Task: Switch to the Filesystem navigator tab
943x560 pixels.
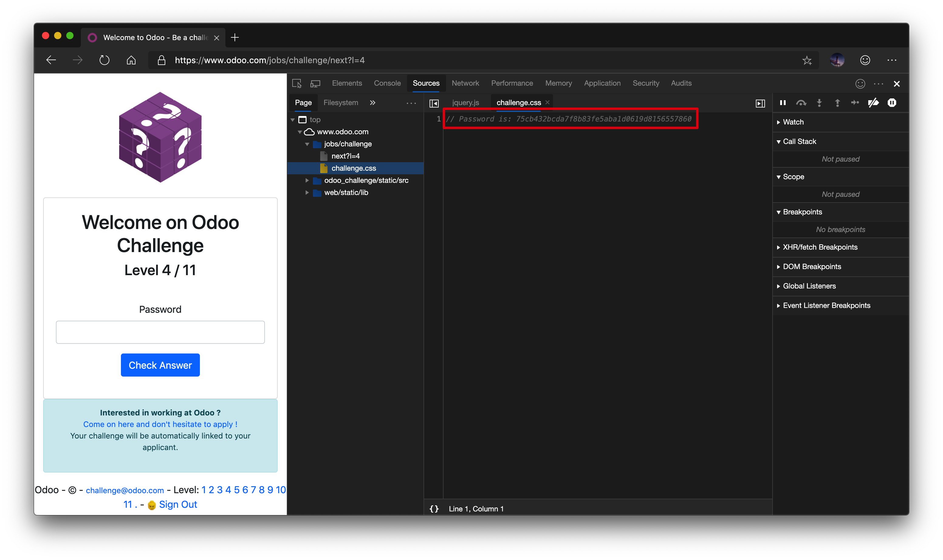Action: [341, 103]
